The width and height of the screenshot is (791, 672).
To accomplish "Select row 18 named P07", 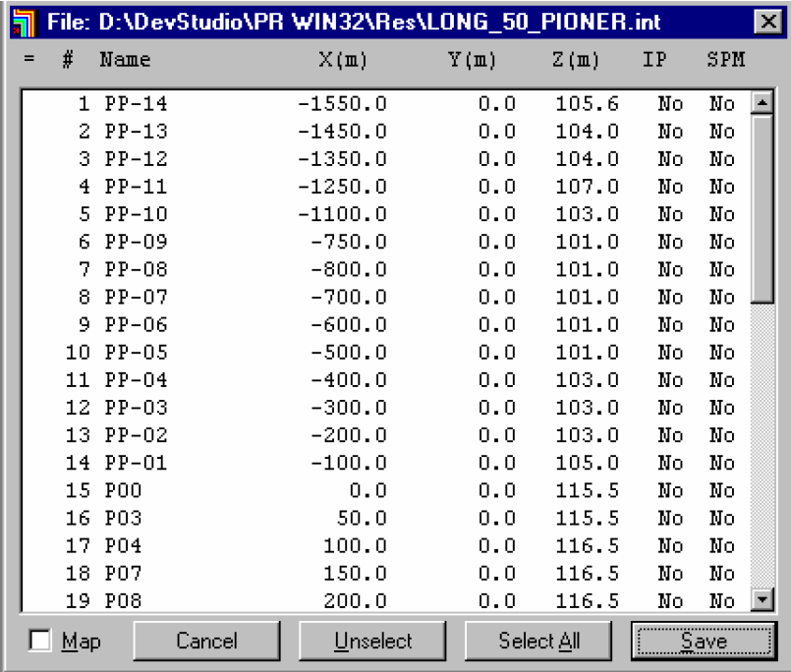I will [386, 573].
